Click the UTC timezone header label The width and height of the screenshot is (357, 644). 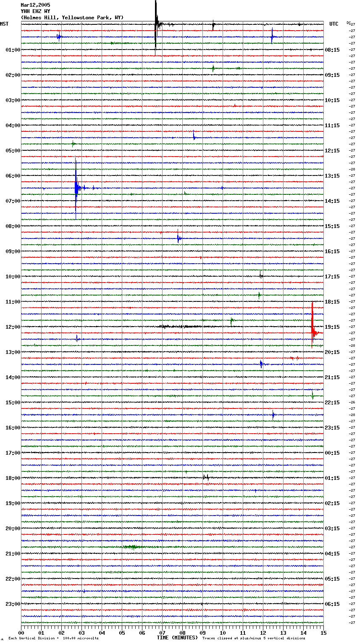tap(334, 24)
